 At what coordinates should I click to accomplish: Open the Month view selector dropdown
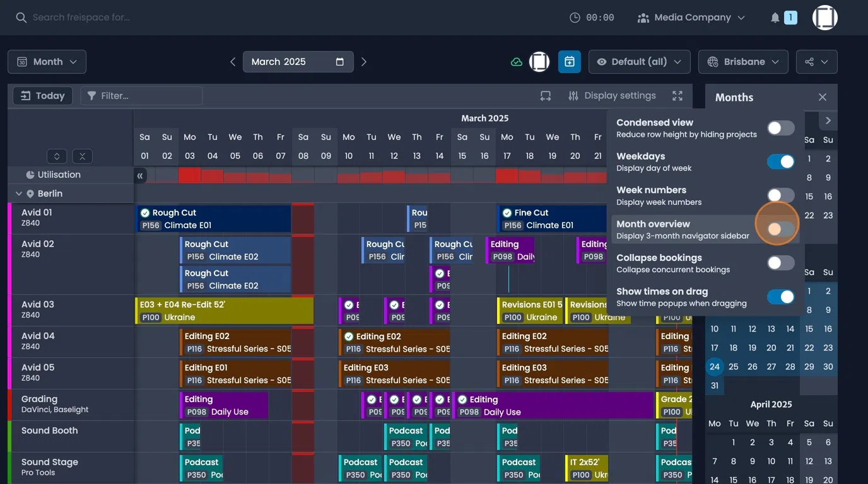pyautogui.click(x=47, y=61)
